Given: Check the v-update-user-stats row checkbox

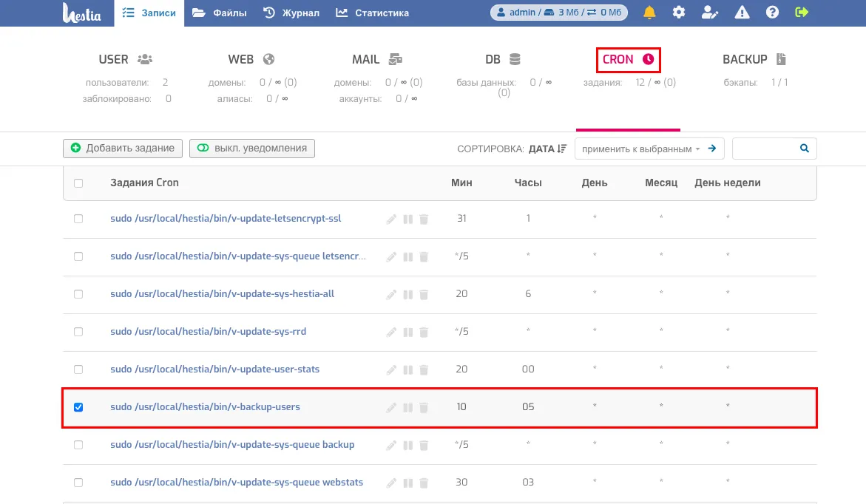Looking at the screenshot, I should pyautogui.click(x=78, y=370).
